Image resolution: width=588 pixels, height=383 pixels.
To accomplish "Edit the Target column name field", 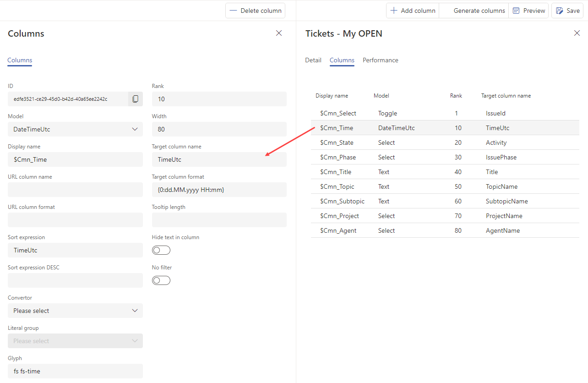I will click(219, 159).
